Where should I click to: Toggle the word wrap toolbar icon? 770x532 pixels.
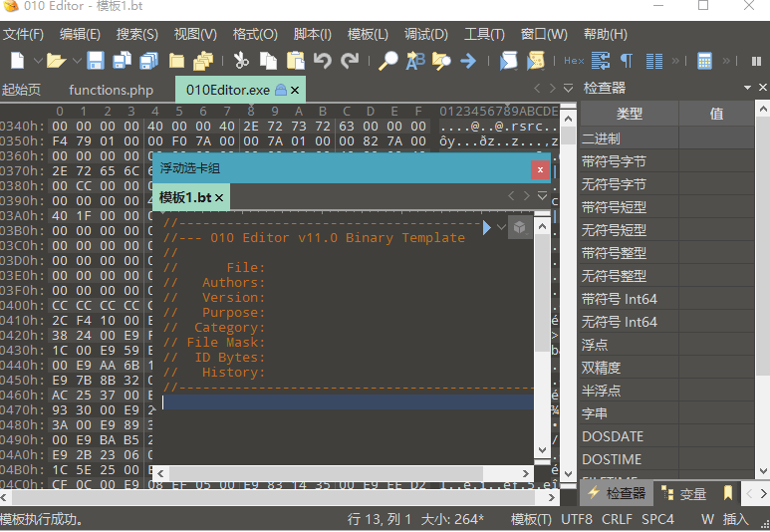coord(601,61)
